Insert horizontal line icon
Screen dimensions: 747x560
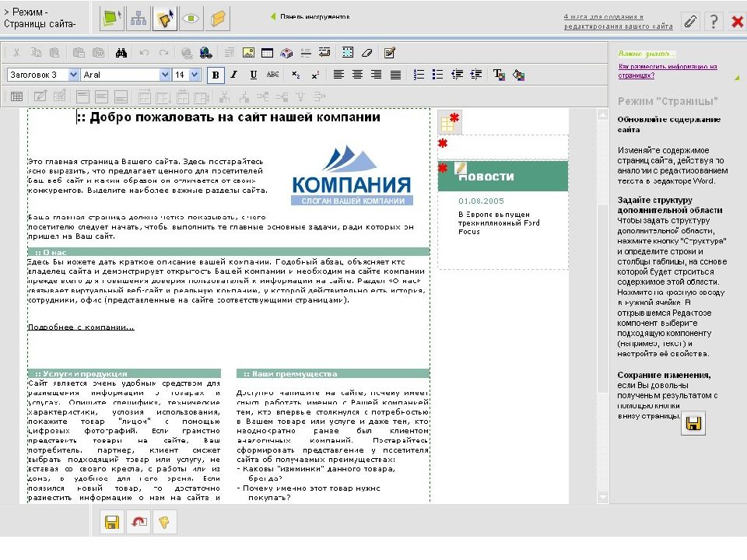click(x=305, y=53)
